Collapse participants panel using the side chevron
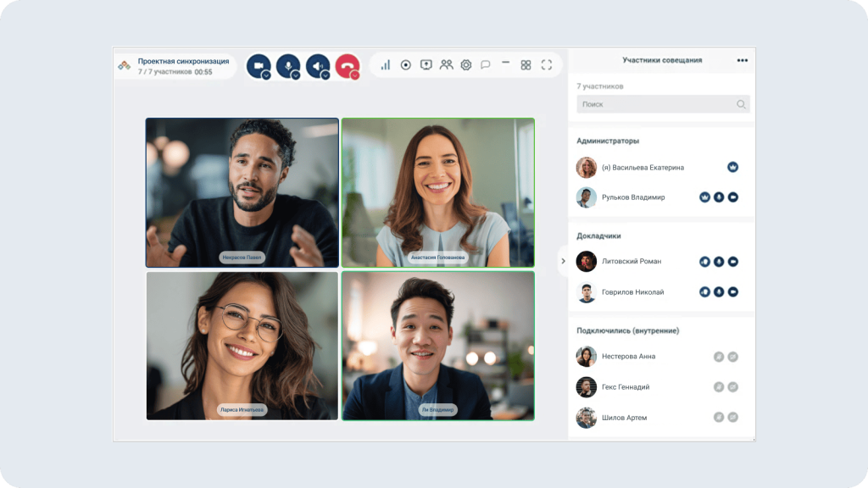This screenshot has height=488, width=868. 563,261
